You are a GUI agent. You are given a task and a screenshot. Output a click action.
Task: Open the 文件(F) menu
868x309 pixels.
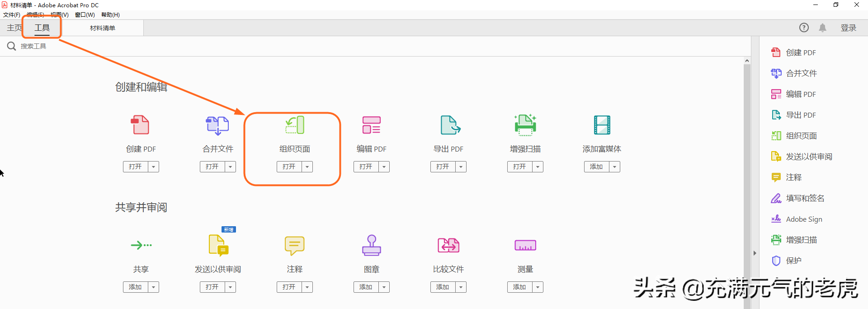12,15
